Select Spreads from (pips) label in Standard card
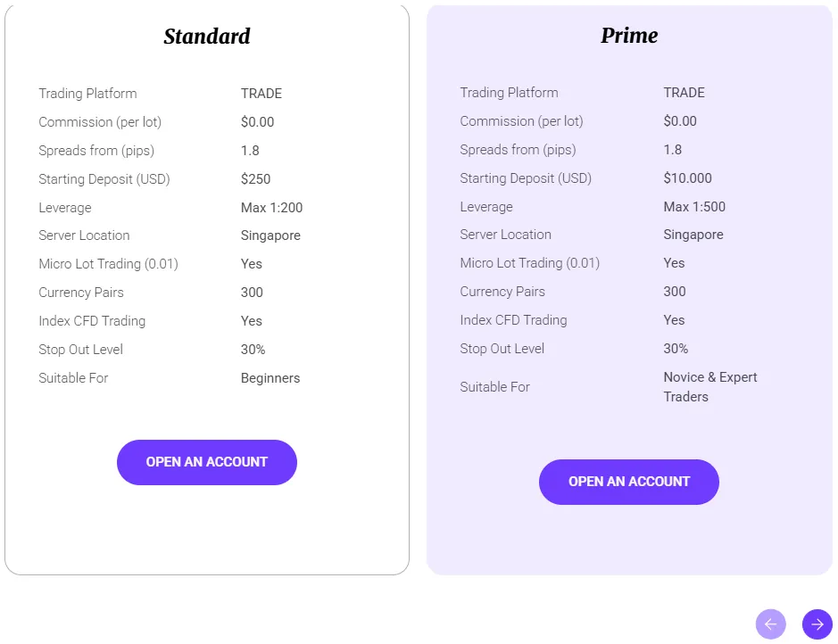 coord(96,151)
